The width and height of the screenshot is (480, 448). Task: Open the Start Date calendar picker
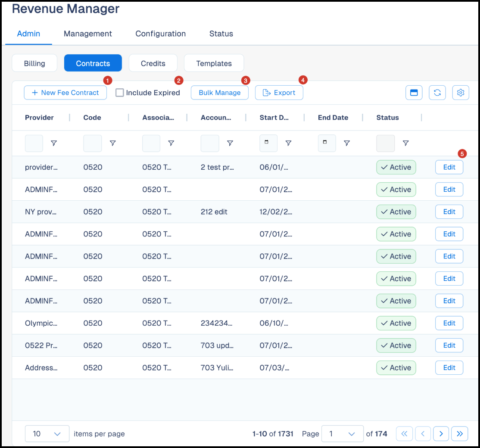coord(267,142)
